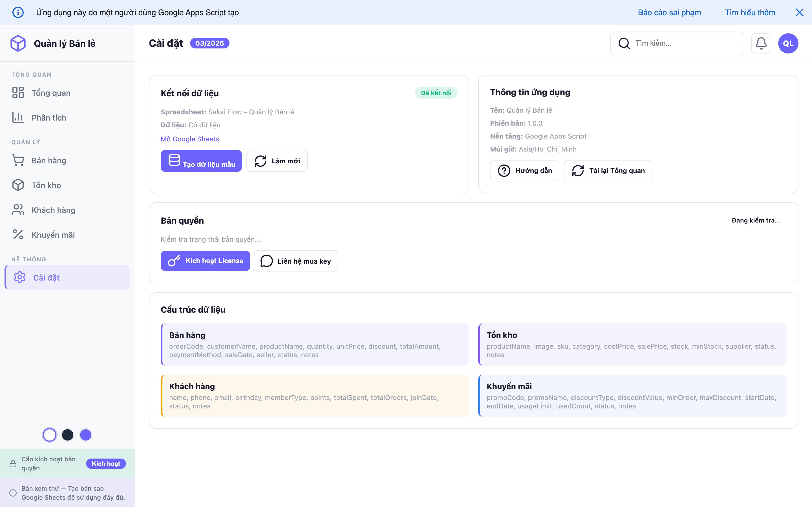Open Bán hàng in sidebar

49,161
